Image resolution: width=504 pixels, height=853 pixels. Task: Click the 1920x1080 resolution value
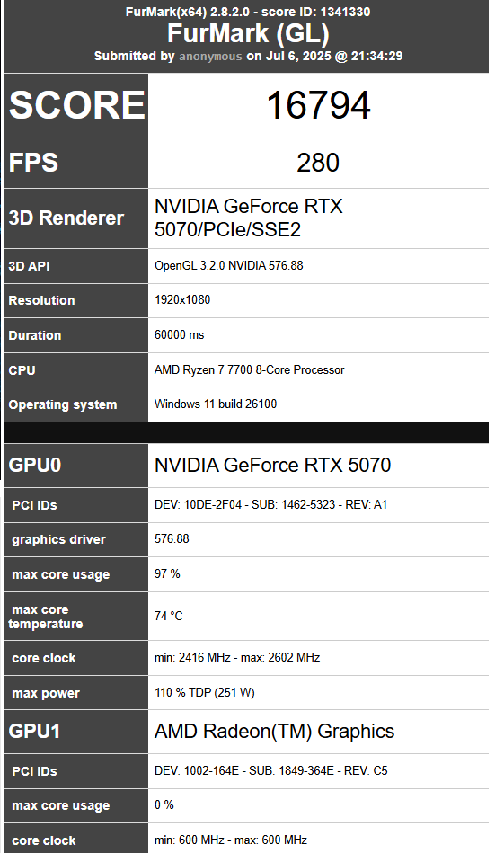tap(182, 299)
